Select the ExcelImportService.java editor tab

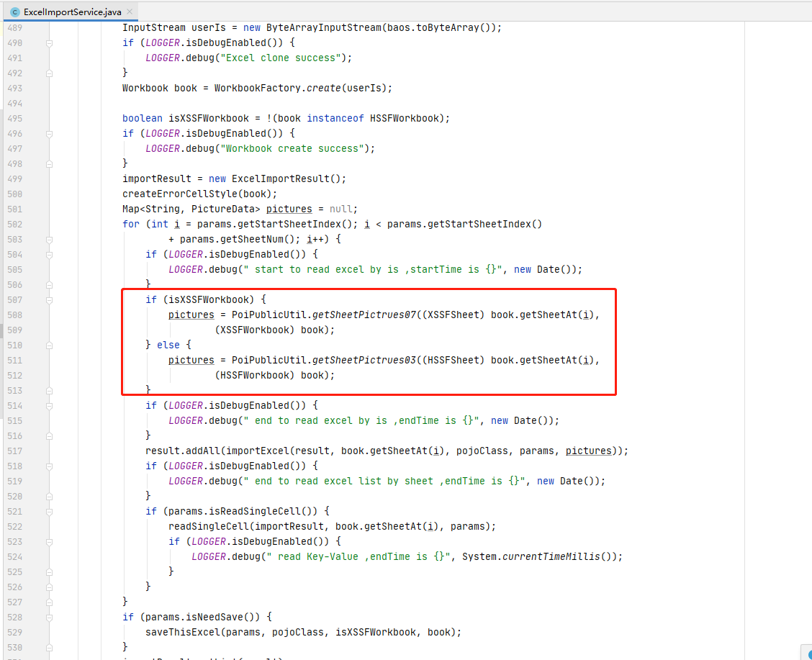tap(71, 12)
